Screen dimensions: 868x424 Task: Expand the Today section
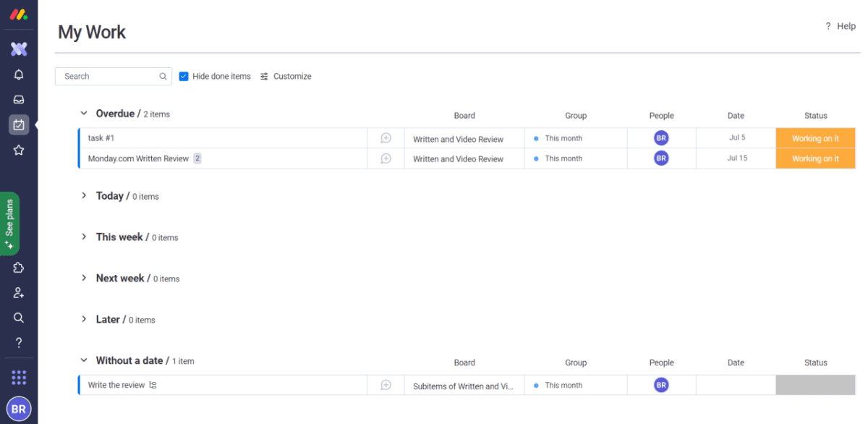(x=84, y=196)
